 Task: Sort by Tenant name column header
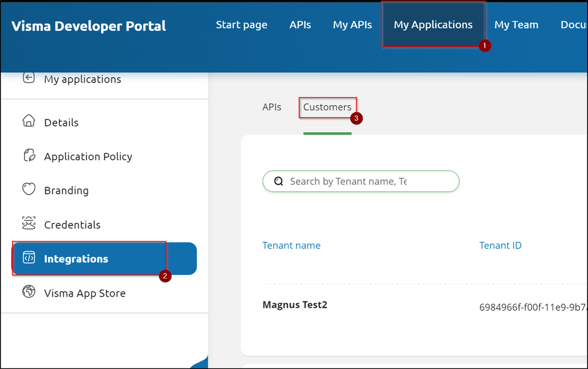point(291,245)
